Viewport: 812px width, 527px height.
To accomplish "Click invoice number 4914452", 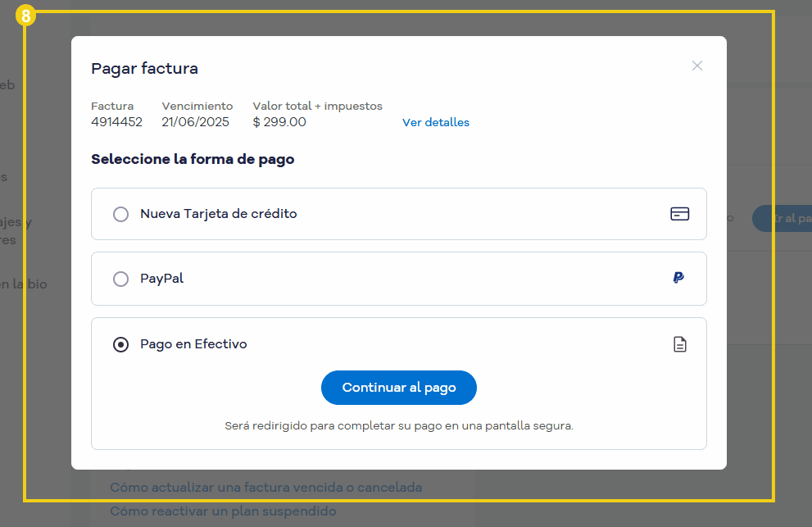I will 116,122.
